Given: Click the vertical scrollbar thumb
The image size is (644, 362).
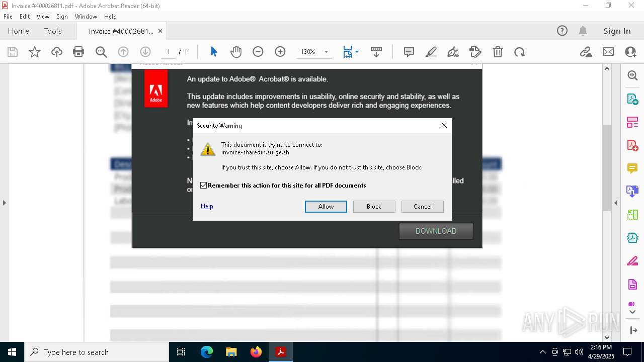Looking at the screenshot, I should 607,167.
